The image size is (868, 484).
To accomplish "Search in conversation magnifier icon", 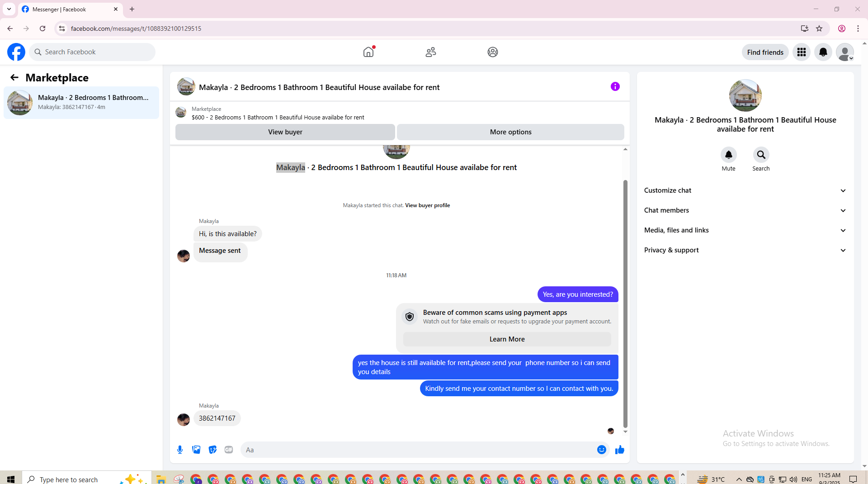I will click(761, 155).
